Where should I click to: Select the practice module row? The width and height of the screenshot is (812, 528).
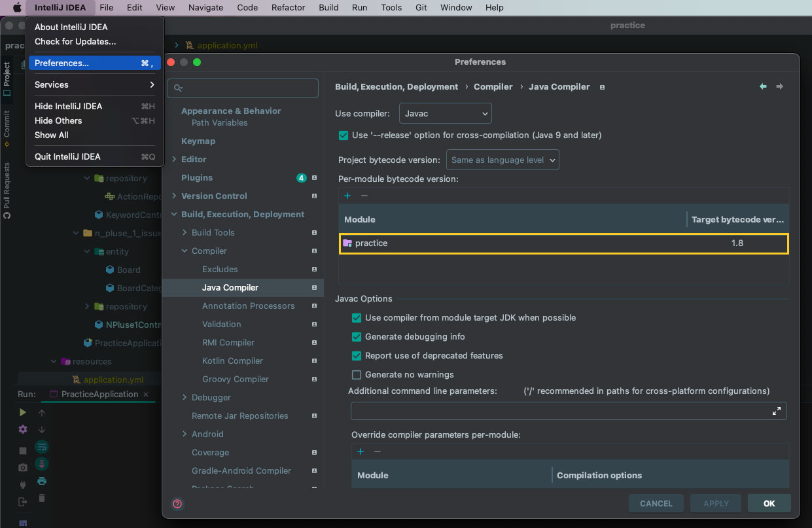click(x=563, y=243)
